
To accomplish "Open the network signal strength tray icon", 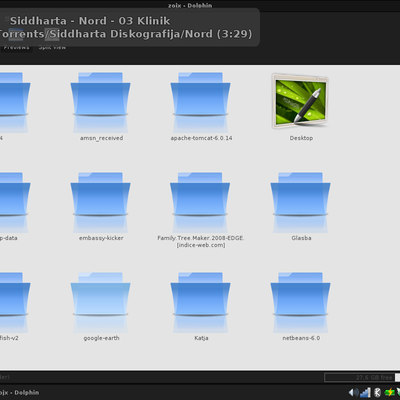I will click(x=365, y=392).
